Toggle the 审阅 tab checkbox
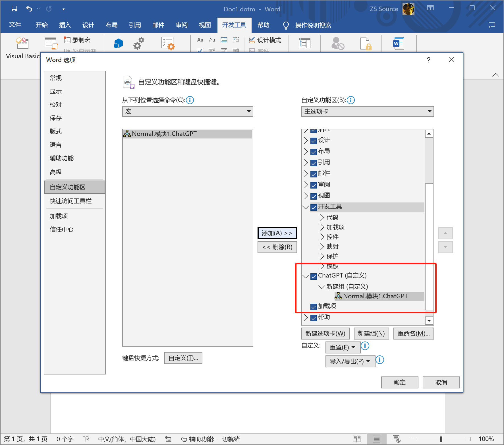Image resolution: width=504 pixels, height=445 pixels. pos(314,185)
